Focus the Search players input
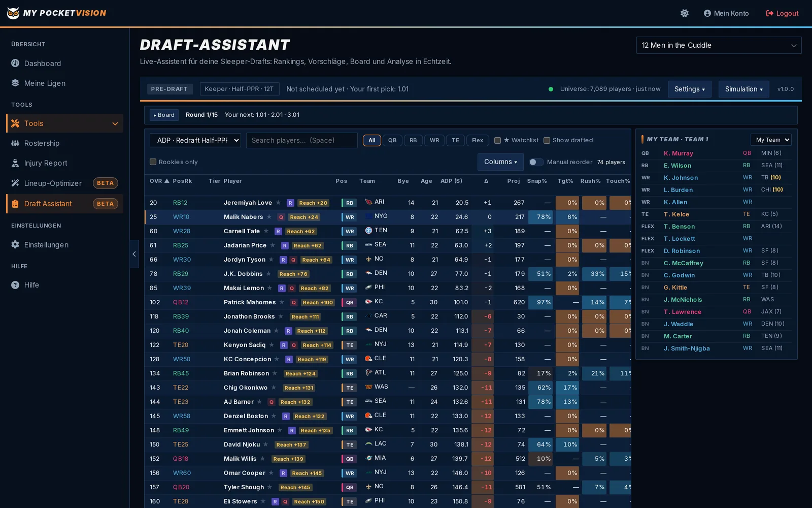812x508 pixels. (x=301, y=140)
